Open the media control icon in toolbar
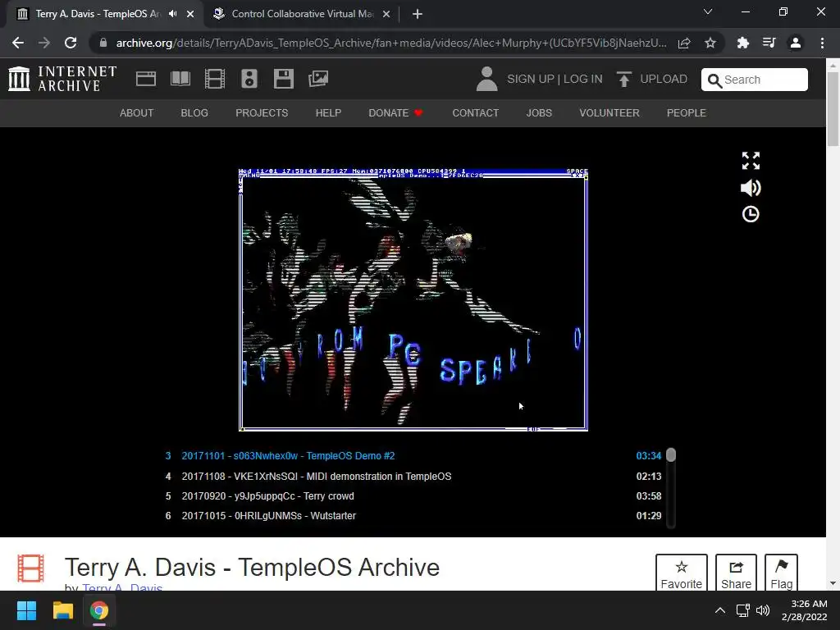Viewport: 840px width, 630px height. click(x=769, y=43)
